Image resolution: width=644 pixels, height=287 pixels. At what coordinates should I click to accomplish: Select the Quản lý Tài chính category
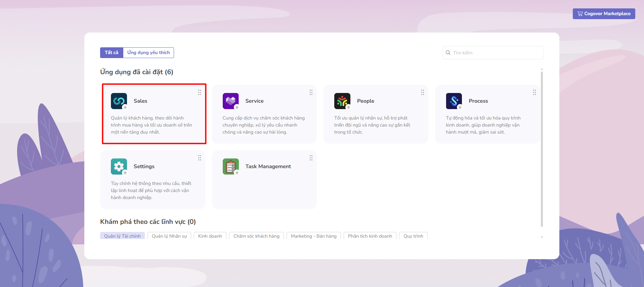coord(122,236)
